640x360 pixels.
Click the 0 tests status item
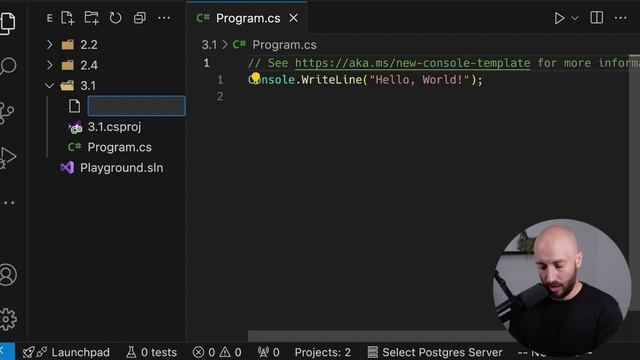pos(151,352)
